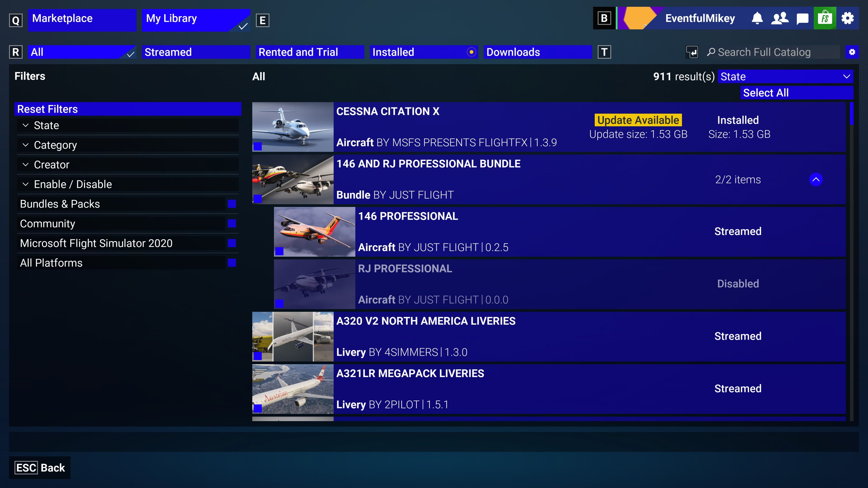Select the Rented and Trial tab
This screenshot has width=868, height=488.
pyautogui.click(x=310, y=52)
